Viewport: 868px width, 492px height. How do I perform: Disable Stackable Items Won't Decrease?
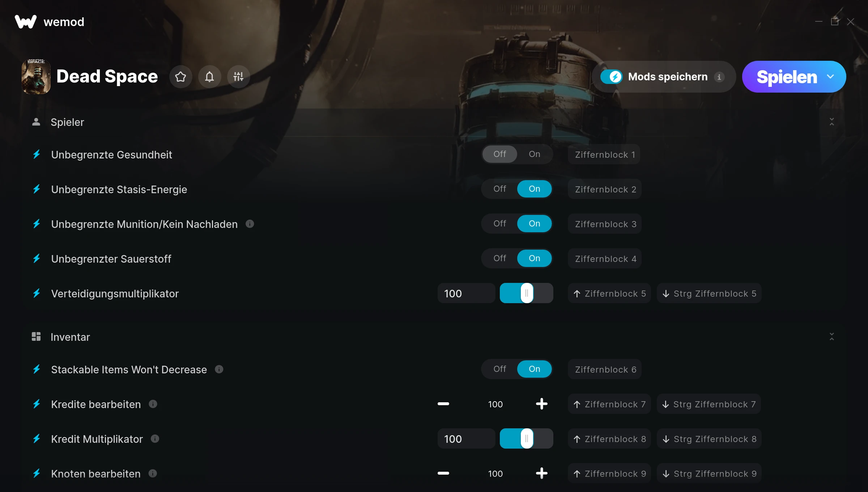click(x=500, y=369)
